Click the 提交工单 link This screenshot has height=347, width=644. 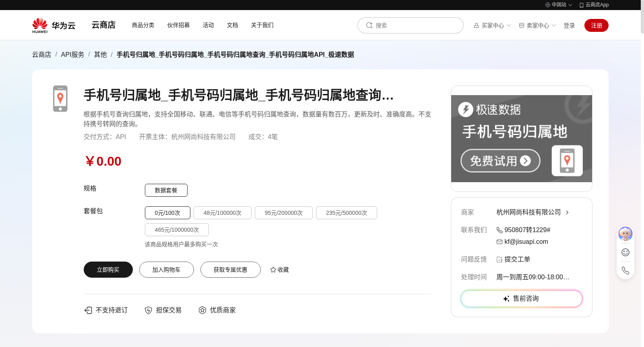pos(517,260)
